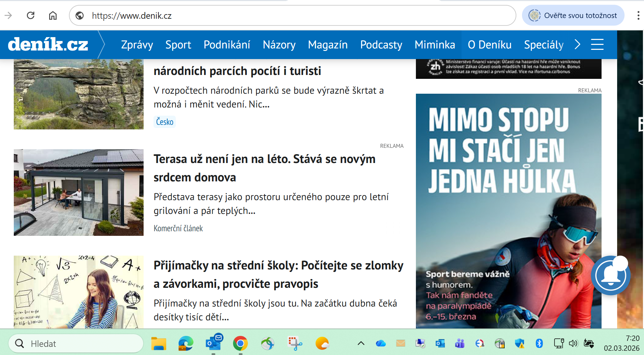644x355 pixels.
Task: Click the Hledat taskbar search field
Action: point(76,344)
